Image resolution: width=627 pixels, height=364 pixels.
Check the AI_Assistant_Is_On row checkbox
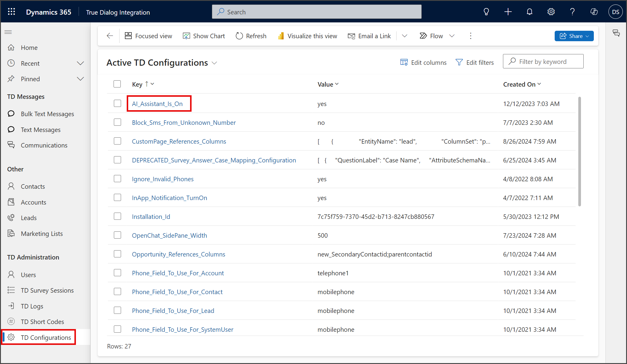(x=117, y=103)
